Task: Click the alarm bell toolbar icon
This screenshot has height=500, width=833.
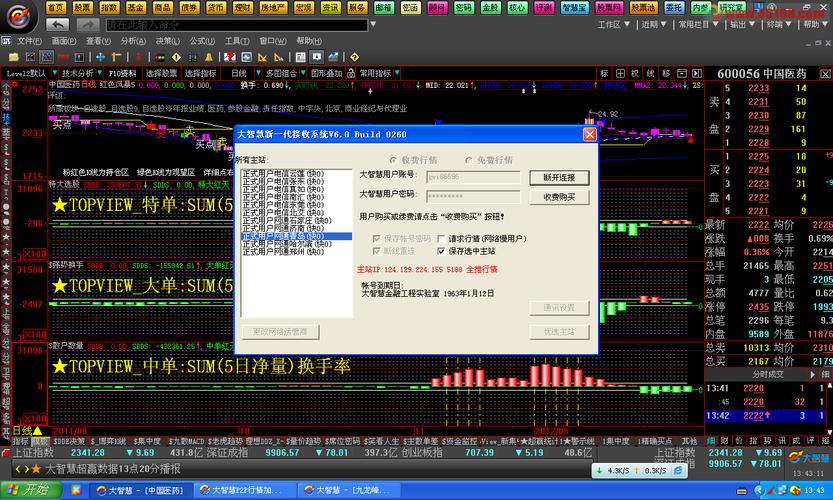Action: [209, 57]
